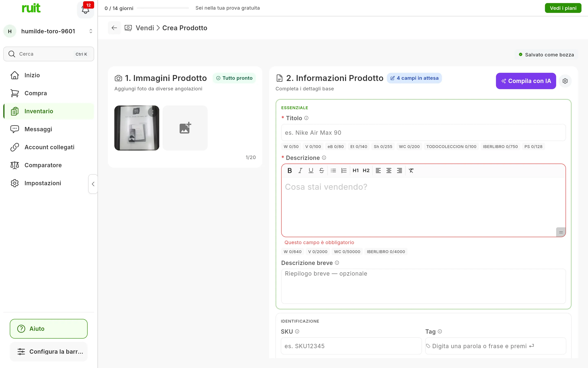588x368 pixels.
Task: Collapse the sidebar with chevron handle
Action: tap(93, 184)
